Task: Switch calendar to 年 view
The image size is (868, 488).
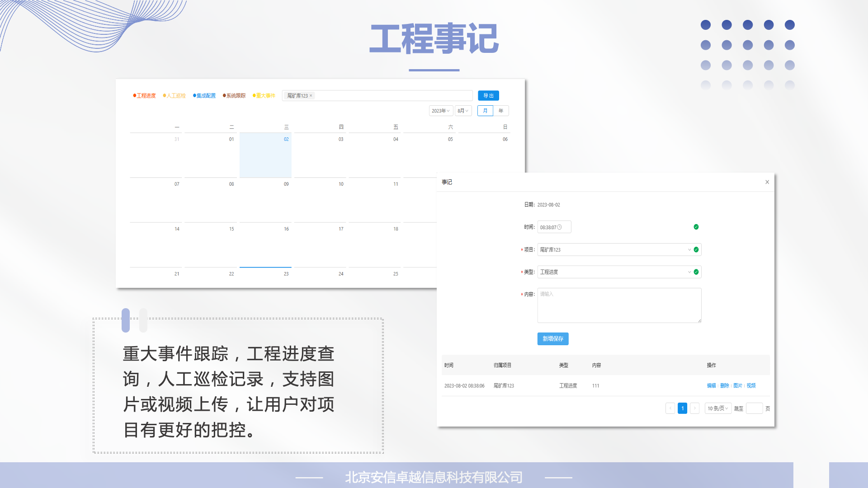Action: click(x=501, y=111)
